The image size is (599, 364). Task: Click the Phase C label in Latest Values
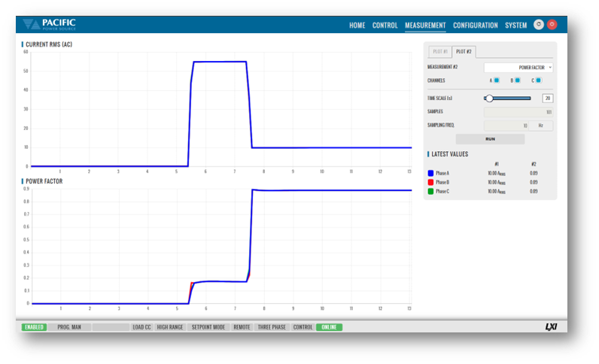(442, 191)
